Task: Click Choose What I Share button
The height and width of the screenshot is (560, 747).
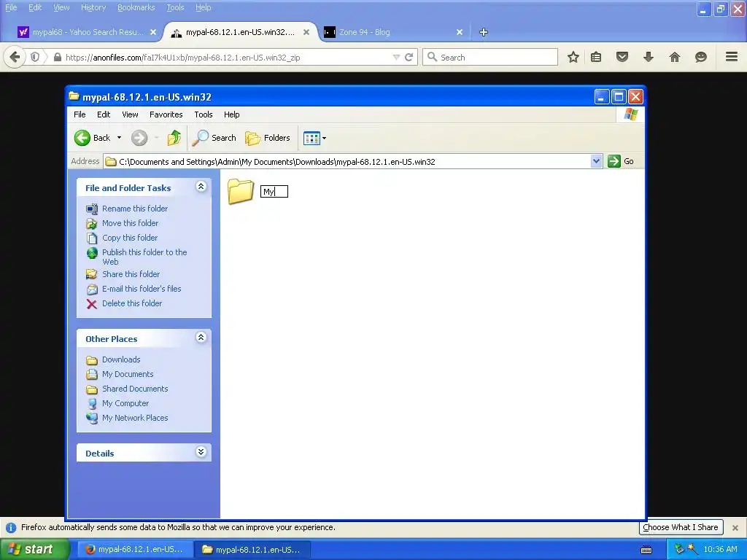Action: pos(681,527)
